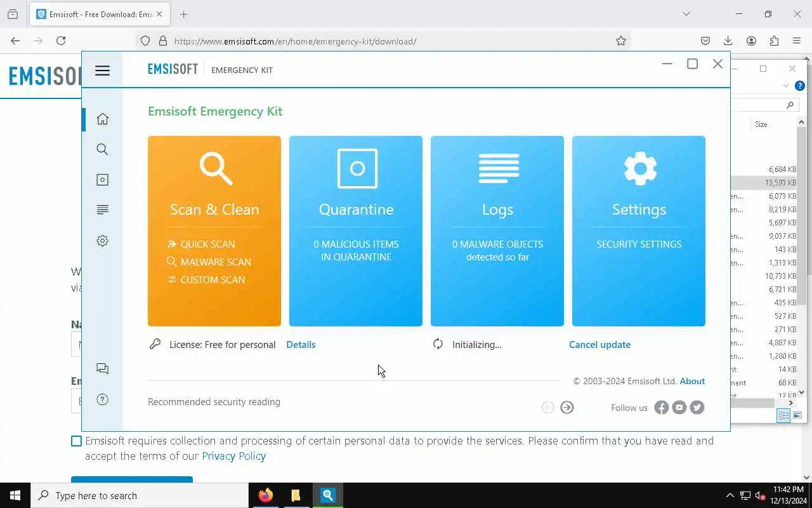Select the Emsisoft Free Download tab
This screenshot has height=508, width=812.
point(99,14)
